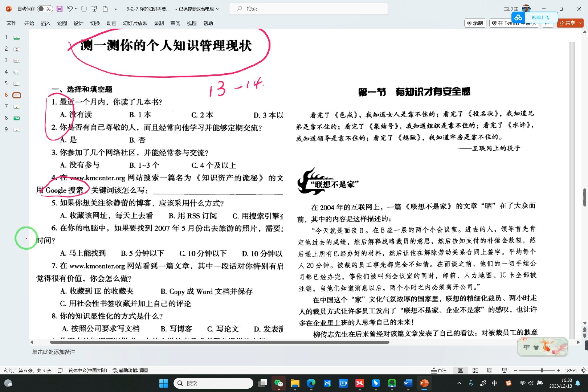Image resolution: width=588 pixels, height=392 pixels.
Task: Select slide thumbnail 3 in the pane
Action: click(x=16, y=60)
